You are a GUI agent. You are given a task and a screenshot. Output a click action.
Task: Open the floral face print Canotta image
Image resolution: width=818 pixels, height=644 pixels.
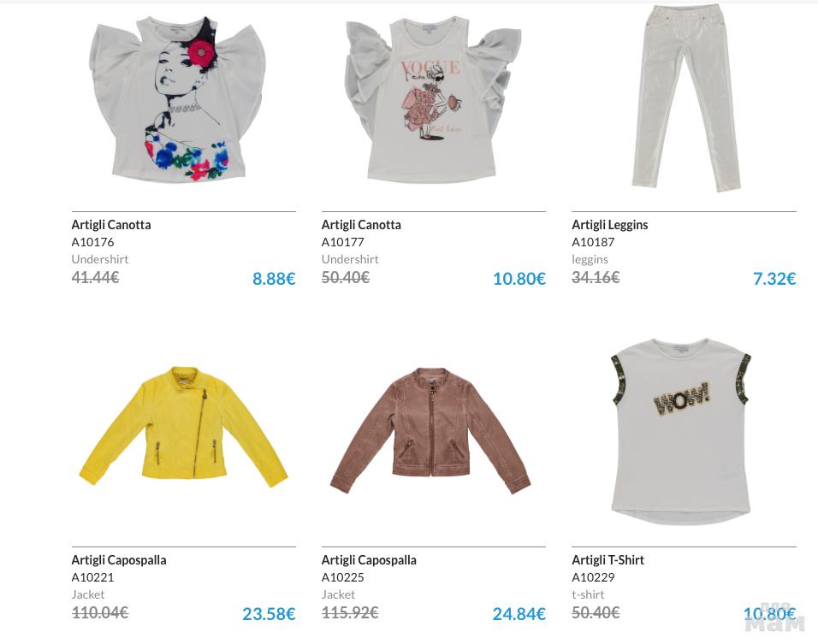click(178, 99)
